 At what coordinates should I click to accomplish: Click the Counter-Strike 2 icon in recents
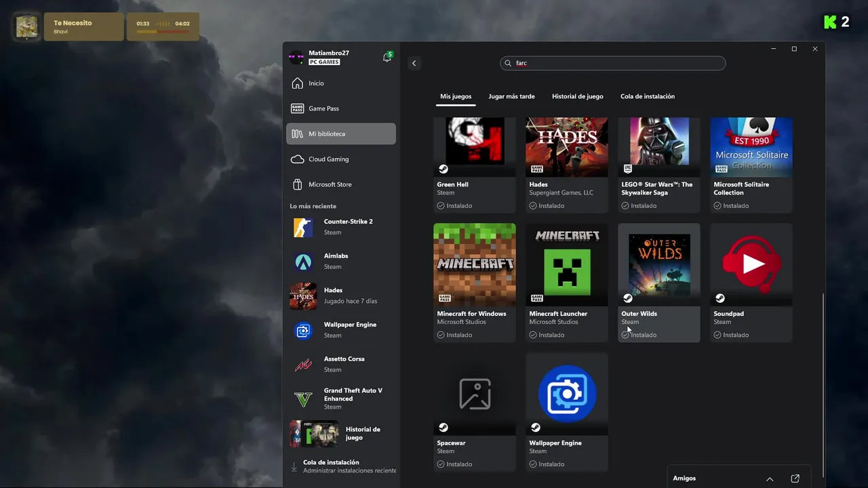(x=303, y=227)
